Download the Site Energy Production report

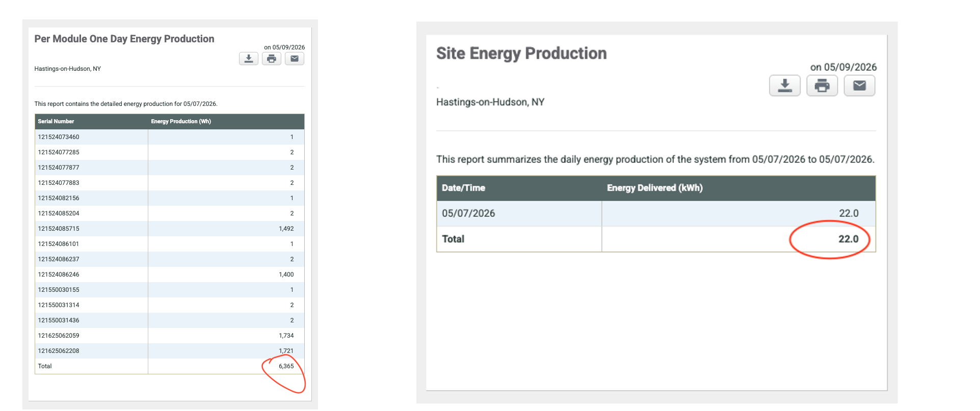pos(785,86)
